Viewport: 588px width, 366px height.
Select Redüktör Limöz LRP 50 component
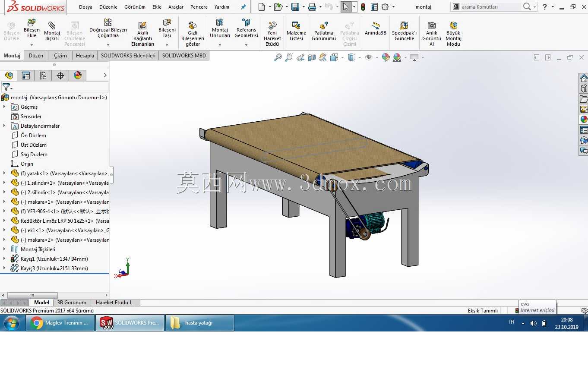click(60, 221)
